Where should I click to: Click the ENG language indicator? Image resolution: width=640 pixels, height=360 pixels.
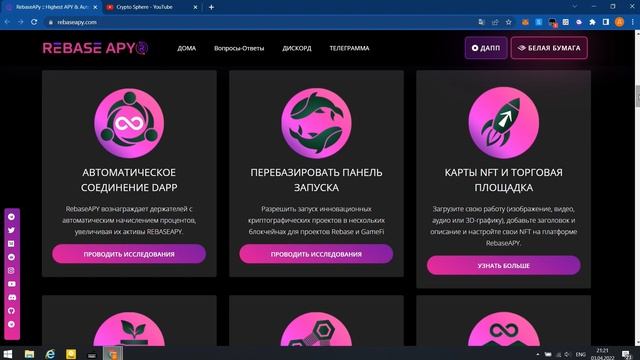pos(580,354)
